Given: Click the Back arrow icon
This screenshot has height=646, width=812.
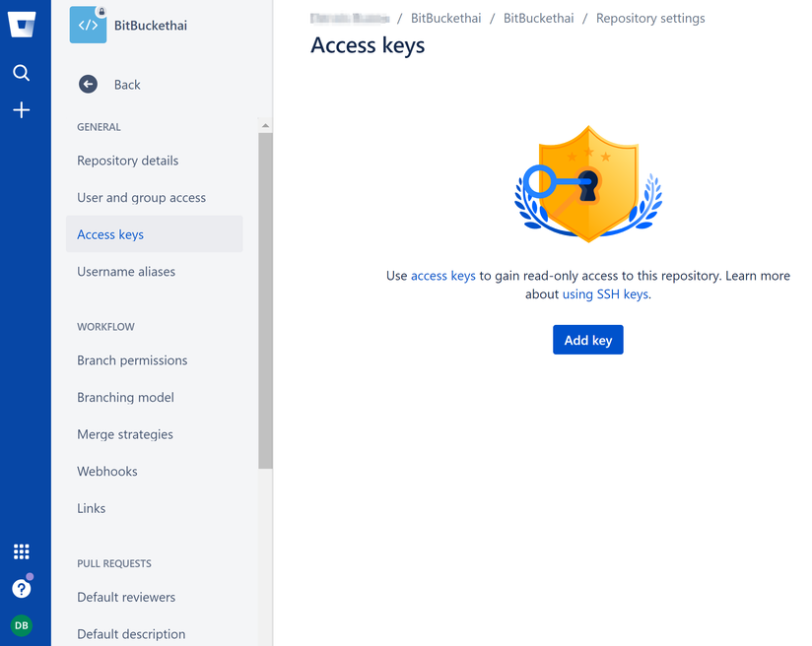Looking at the screenshot, I should (x=88, y=85).
